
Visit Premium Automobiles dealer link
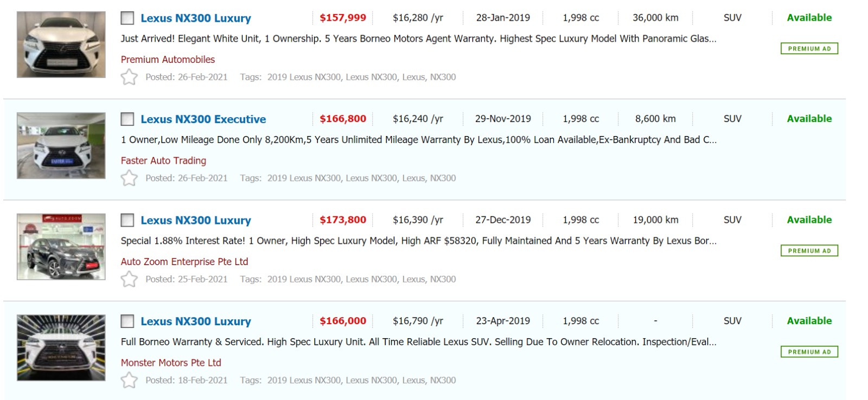168,60
